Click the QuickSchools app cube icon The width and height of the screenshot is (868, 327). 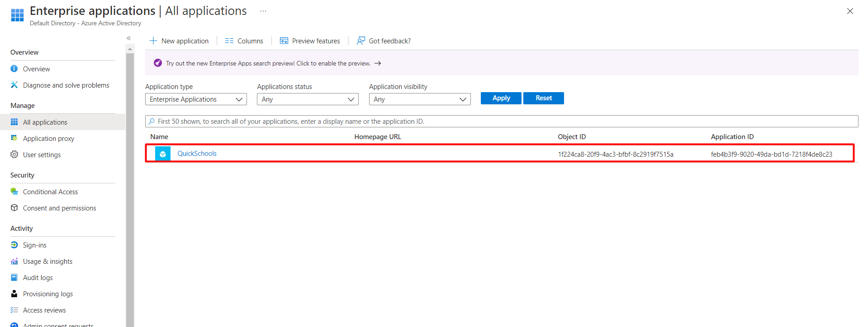pos(163,154)
